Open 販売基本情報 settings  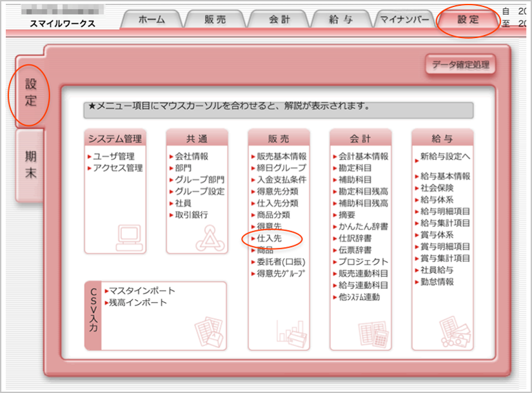(x=282, y=157)
